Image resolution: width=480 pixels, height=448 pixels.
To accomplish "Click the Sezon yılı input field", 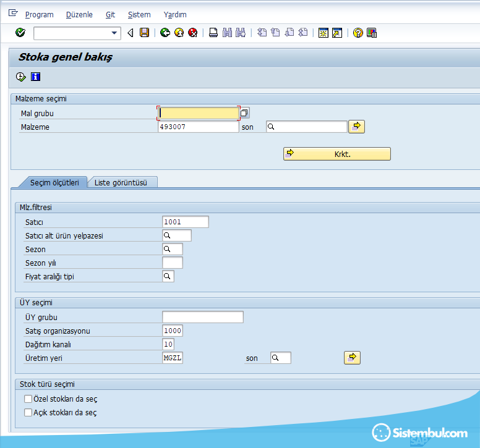I will (x=173, y=263).
